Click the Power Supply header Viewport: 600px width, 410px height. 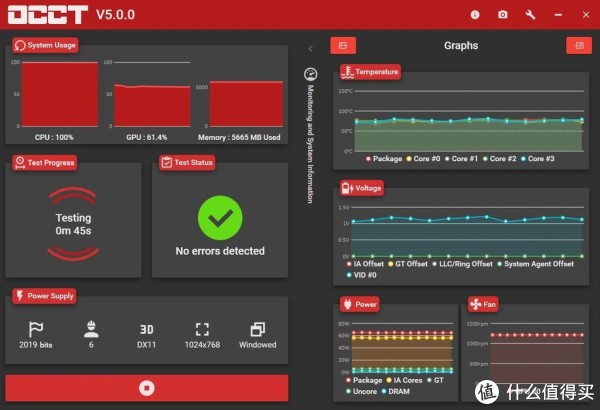click(44, 296)
